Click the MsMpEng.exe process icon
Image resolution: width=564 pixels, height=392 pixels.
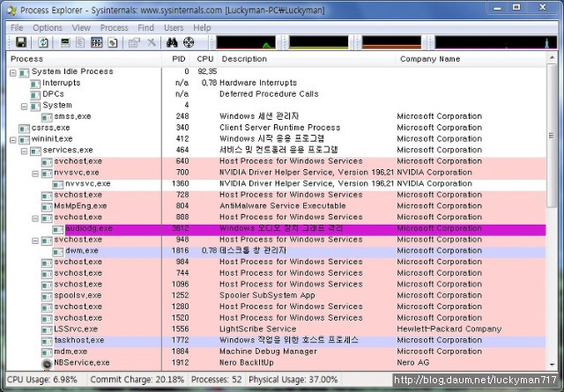pyautogui.click(x=47, y=207)
